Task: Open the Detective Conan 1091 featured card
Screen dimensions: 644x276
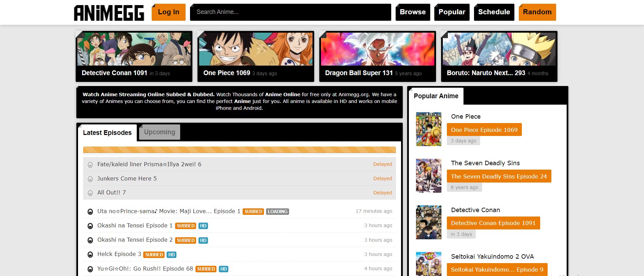Action: coord(134,56)
